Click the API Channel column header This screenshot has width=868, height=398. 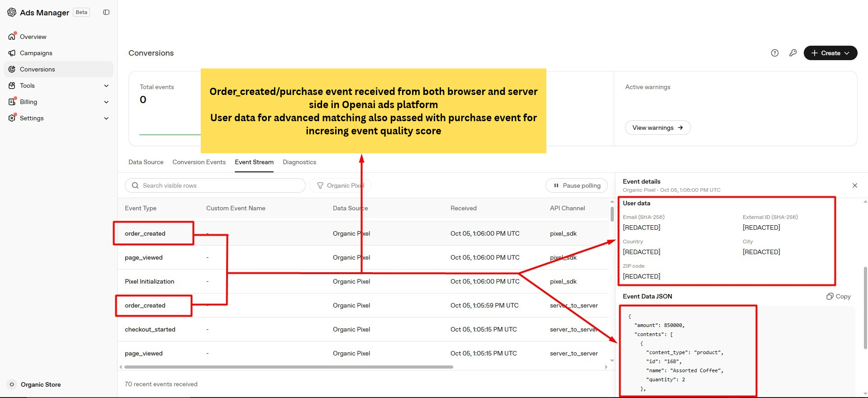567,208
